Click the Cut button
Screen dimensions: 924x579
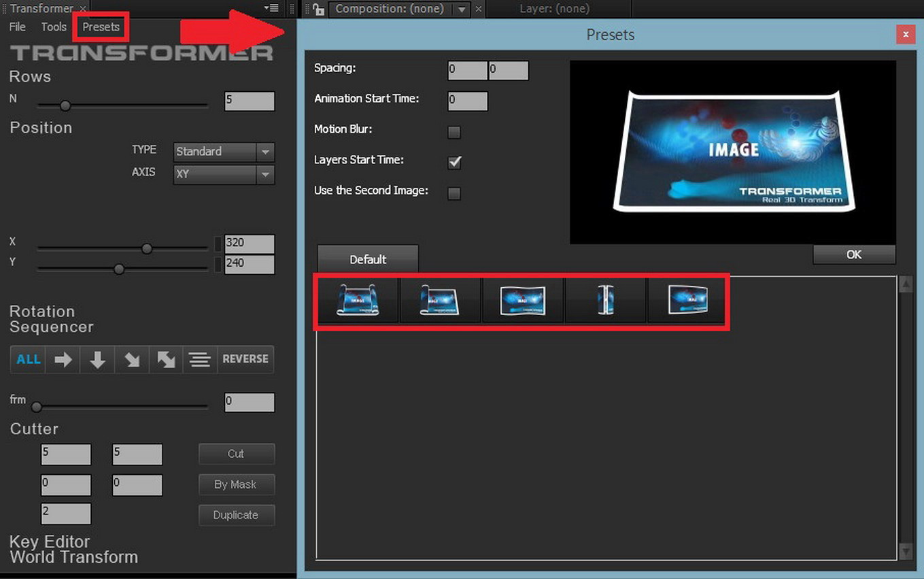point(237,454)
